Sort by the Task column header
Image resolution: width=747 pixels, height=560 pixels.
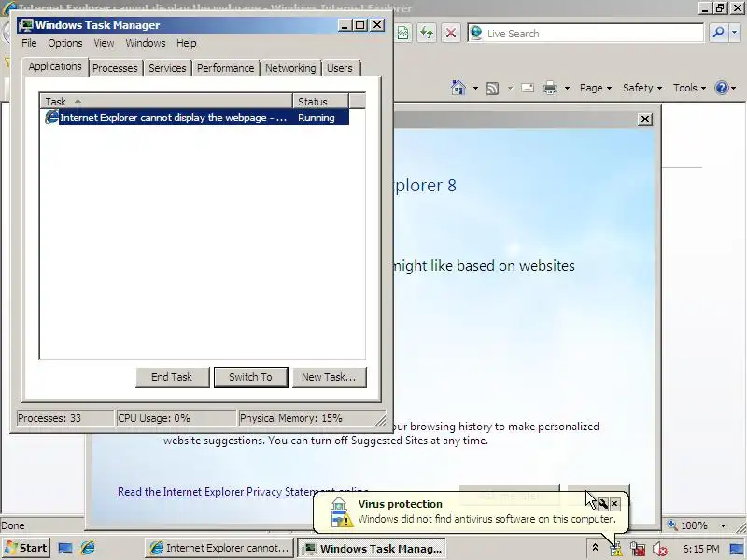[166, 102]
